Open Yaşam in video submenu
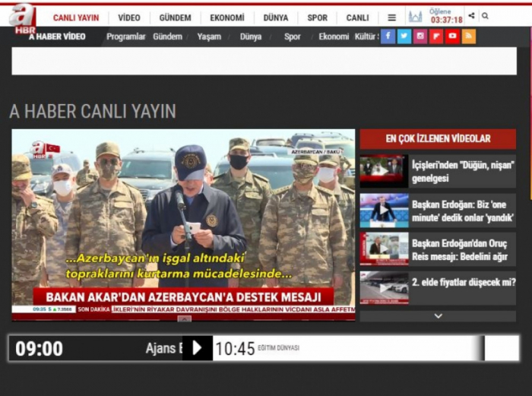 point(209,36)
